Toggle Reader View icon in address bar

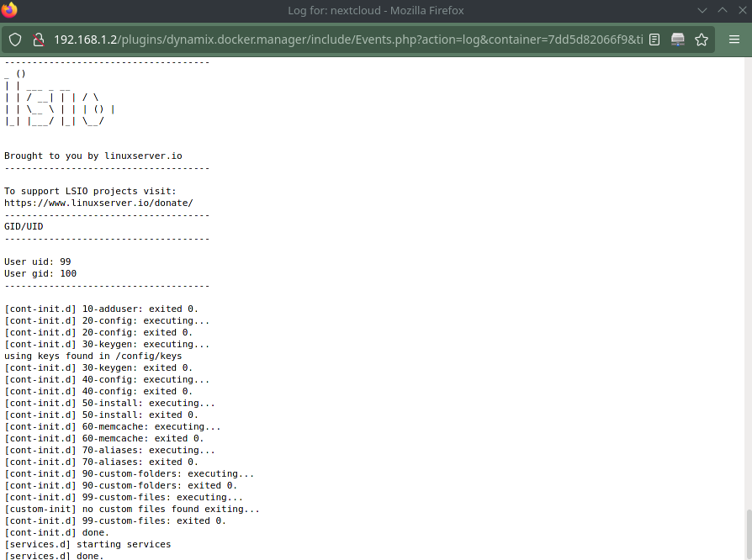pos(654,40)
